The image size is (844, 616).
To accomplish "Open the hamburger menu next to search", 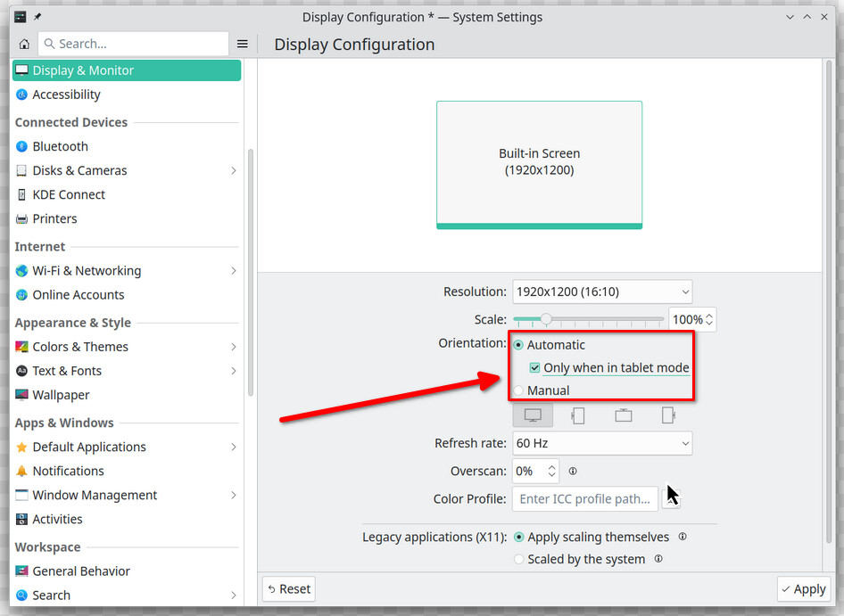I will pyautogui.click(x=242, y=44).
